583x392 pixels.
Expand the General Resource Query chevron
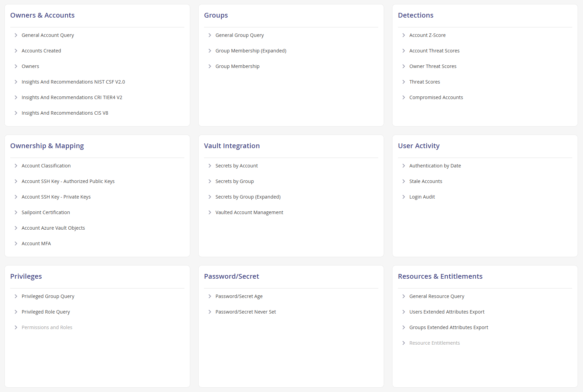pos(404,296)
